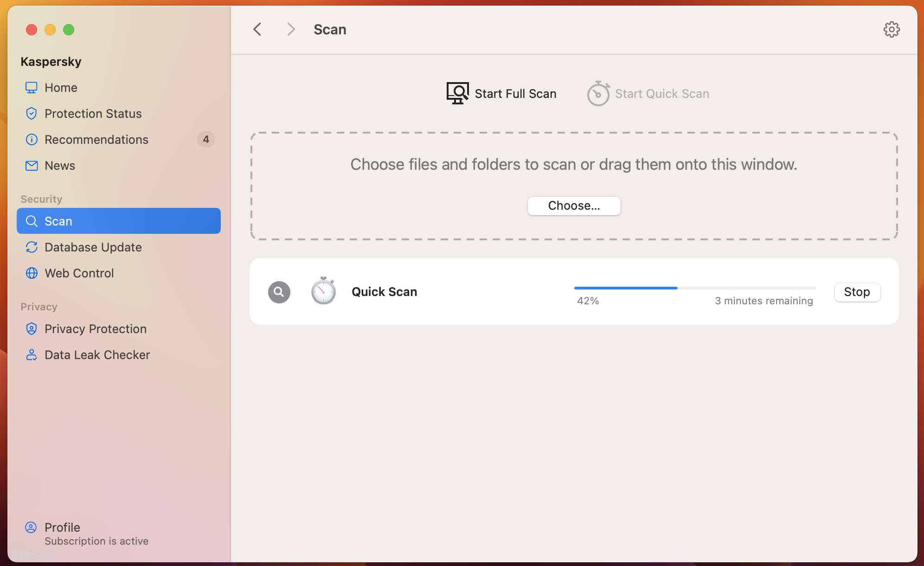Click the News envelope icon
This screenshot has width=924, height=566.
(x=32, y=166)
